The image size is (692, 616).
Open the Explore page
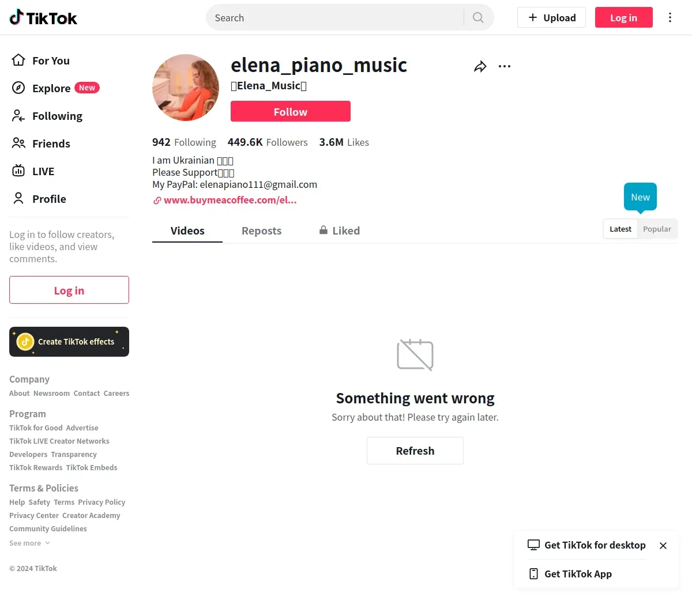click(x=51, y=88)
